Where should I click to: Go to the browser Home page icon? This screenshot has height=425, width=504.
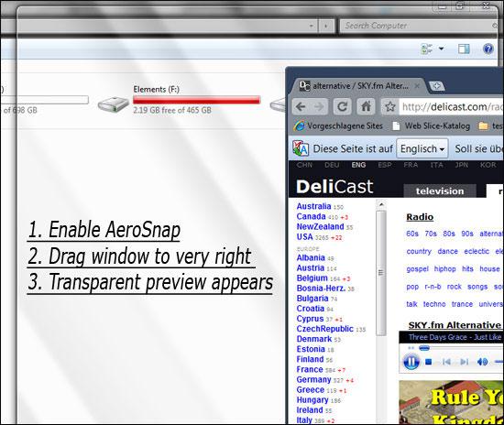pos(366,106)
